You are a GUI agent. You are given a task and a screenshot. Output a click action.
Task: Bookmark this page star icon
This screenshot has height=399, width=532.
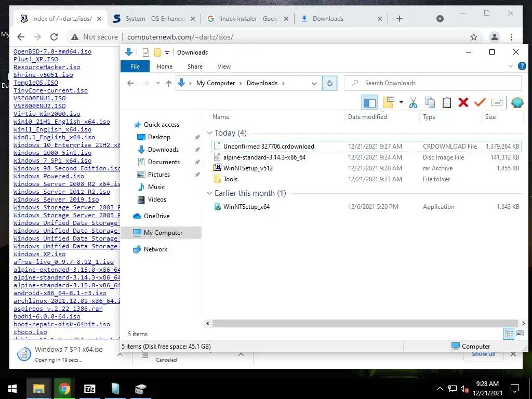pos(474,37)
